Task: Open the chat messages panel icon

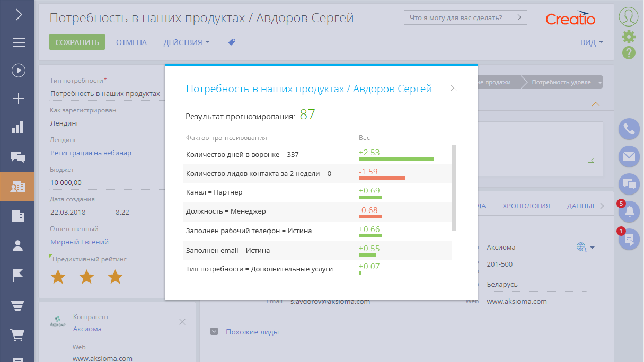Action: click(x=629, y=184)
